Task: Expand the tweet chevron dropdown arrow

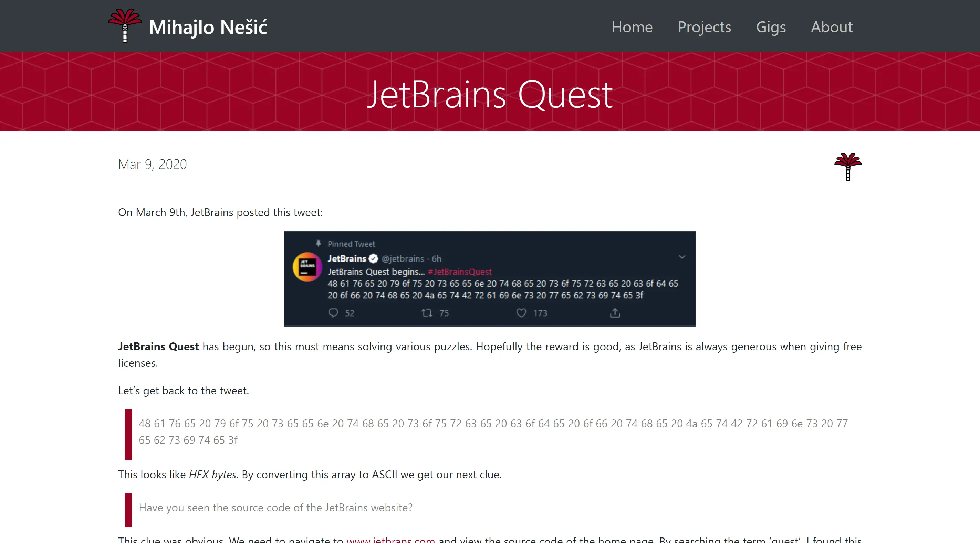Action: [x=682, y=257]
